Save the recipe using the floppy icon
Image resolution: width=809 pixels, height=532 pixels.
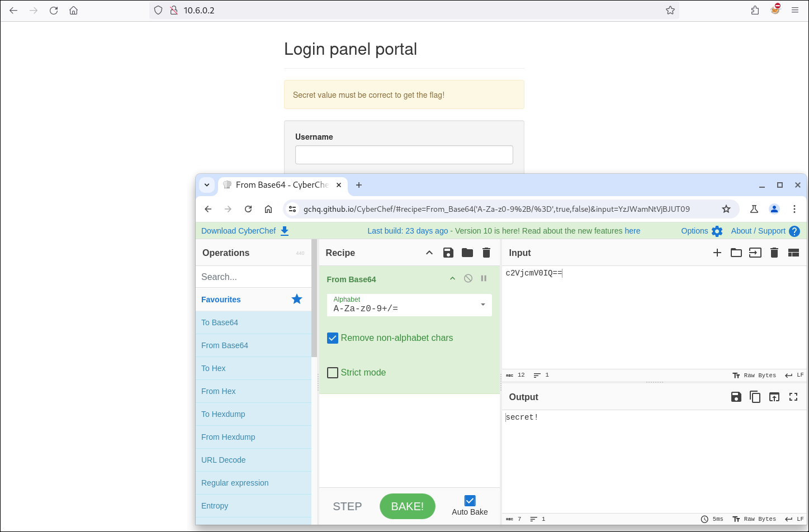(448, 253)
